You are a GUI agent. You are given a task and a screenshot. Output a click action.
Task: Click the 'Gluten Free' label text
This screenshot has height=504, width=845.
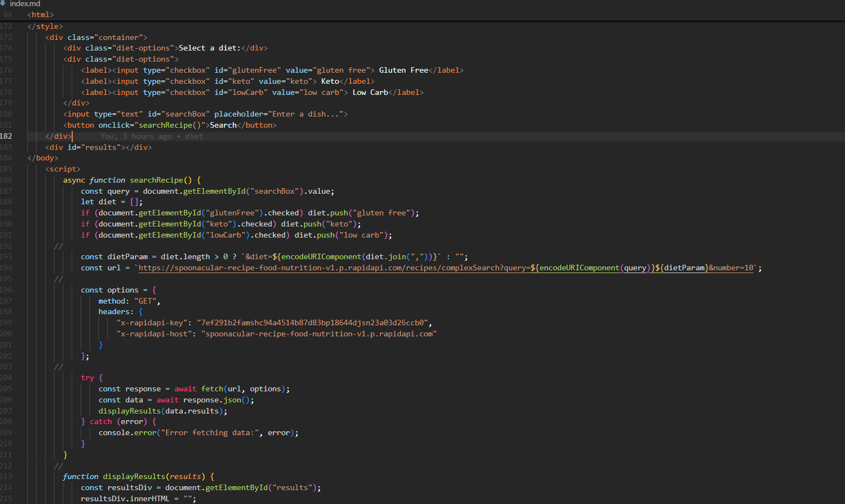(403, 70)
